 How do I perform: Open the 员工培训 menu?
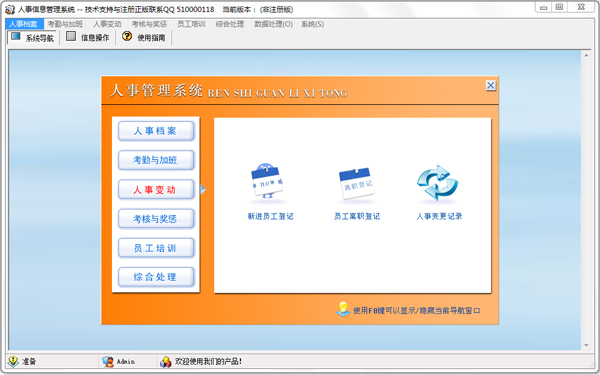click(x=191, y=24)
